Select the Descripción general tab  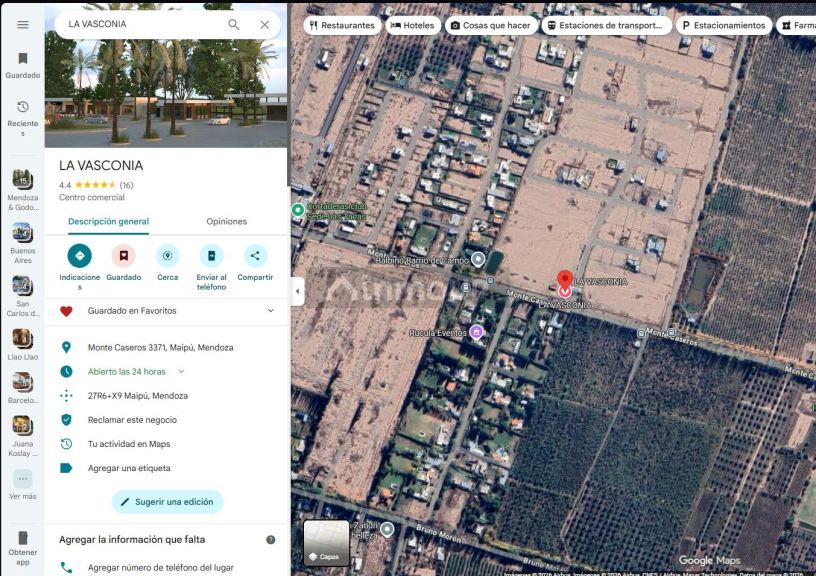click(108, 221)
